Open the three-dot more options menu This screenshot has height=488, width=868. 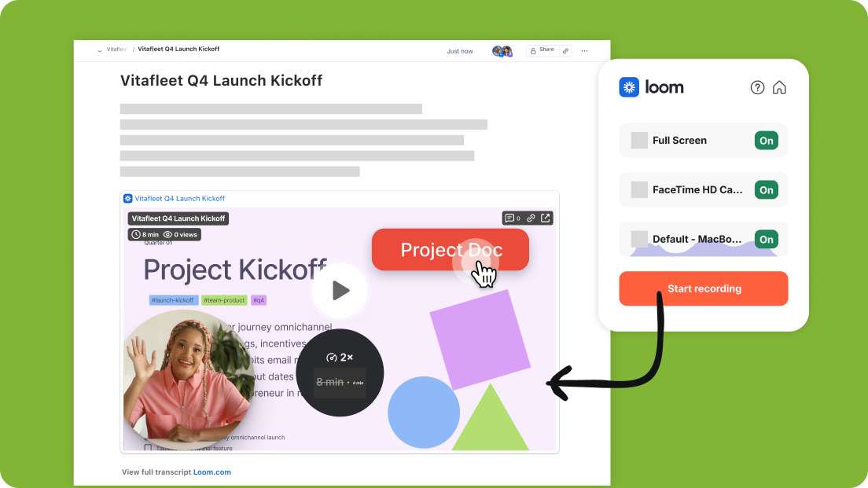point(584,51)
